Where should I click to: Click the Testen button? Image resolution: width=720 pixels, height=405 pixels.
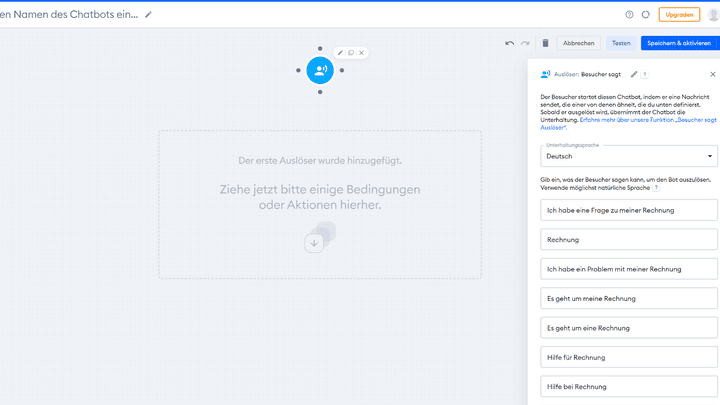pyautogui.click(x=621, y=43)
